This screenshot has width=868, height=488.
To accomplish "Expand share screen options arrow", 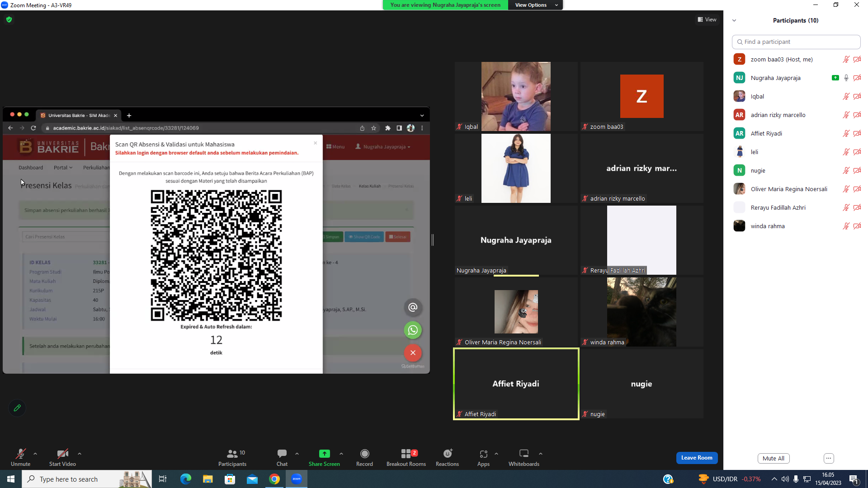I will [341, 454].
